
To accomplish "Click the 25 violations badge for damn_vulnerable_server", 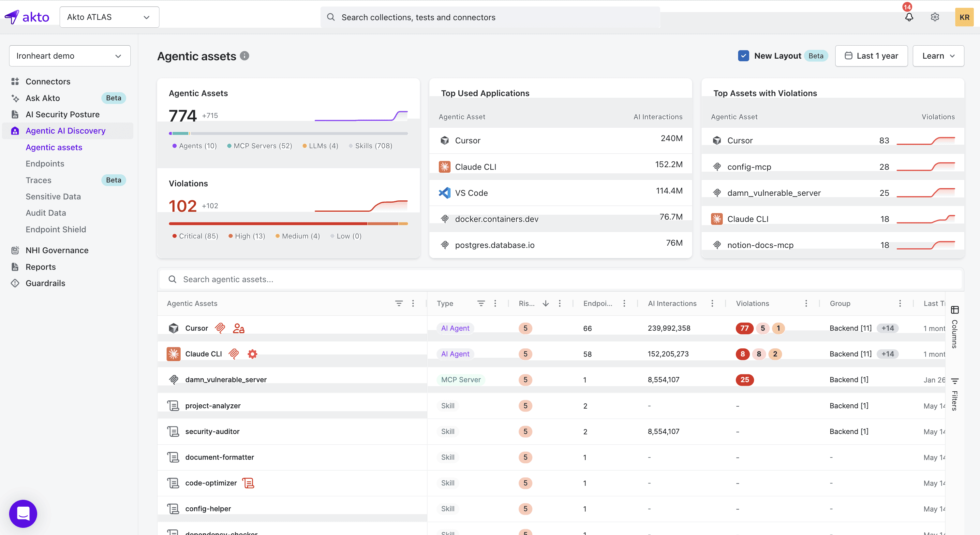I will (745, 380).
